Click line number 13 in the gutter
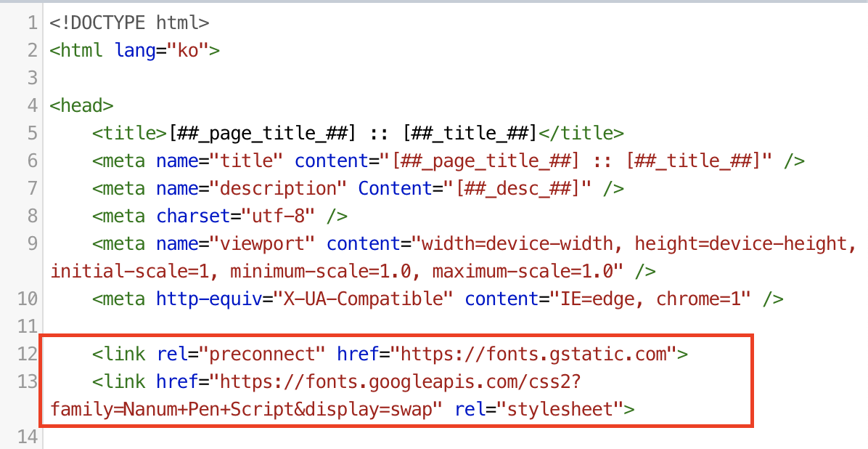This screenshot has height=449, width=868. pos(27,381)
